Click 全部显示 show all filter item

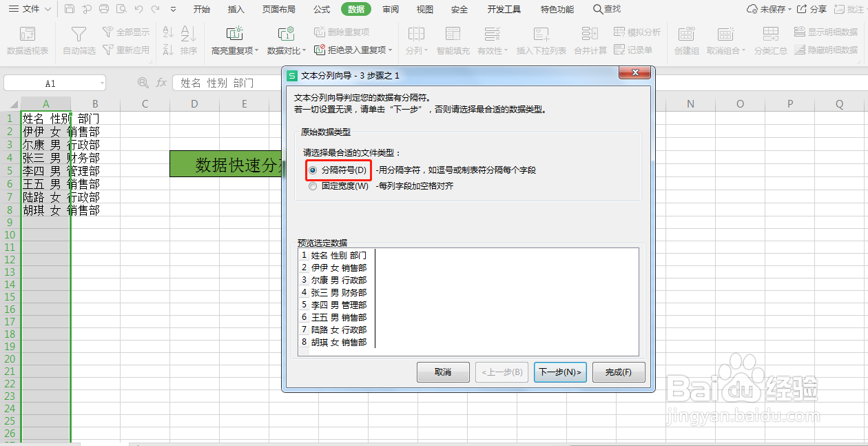point(126,32)
